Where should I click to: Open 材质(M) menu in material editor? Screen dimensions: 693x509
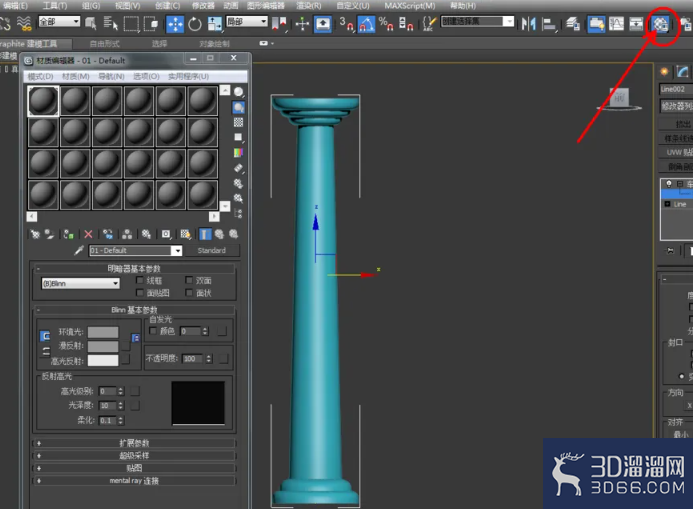[x=76, y=76]
